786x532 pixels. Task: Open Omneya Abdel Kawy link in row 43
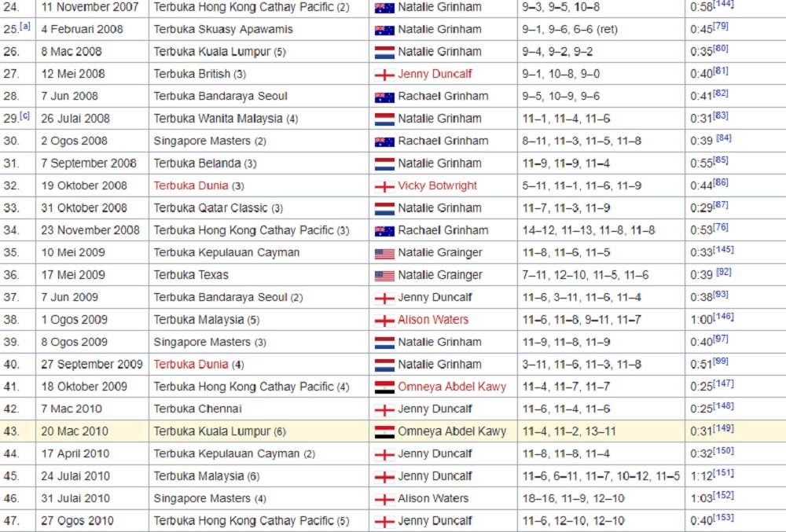[452, 431]
